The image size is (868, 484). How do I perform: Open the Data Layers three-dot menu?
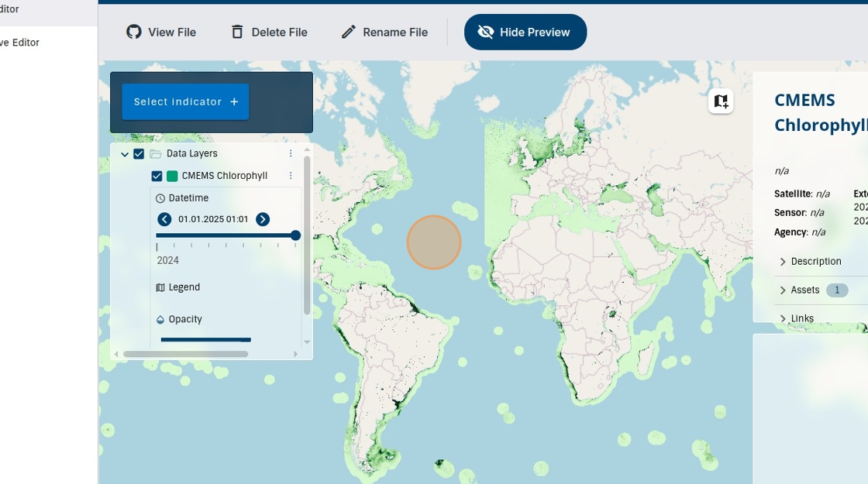tap(291, 153)
